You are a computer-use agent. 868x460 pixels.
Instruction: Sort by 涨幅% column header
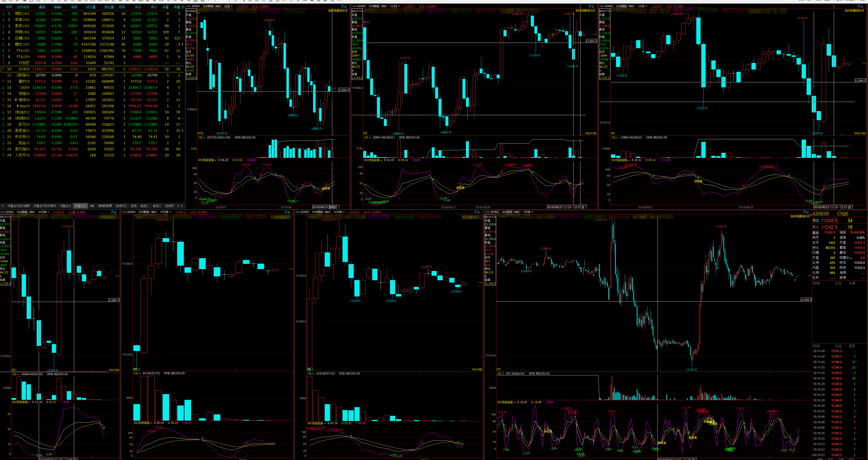[x=57, y=7]
